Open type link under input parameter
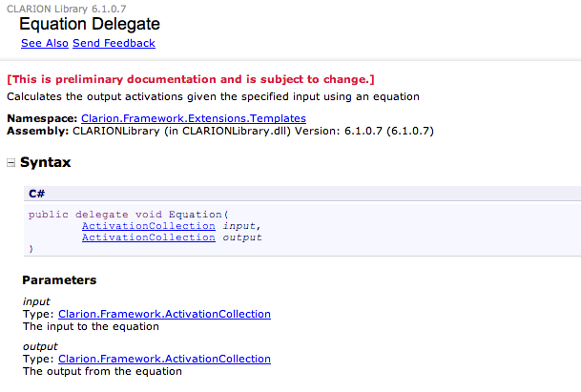The width and height of the screenshot is (581, 392). (164, 314)
